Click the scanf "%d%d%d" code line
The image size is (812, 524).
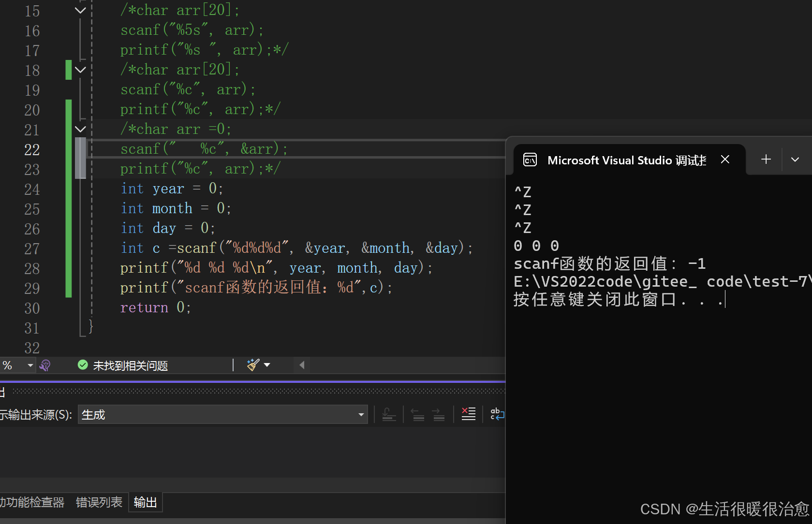coord(296,248)
